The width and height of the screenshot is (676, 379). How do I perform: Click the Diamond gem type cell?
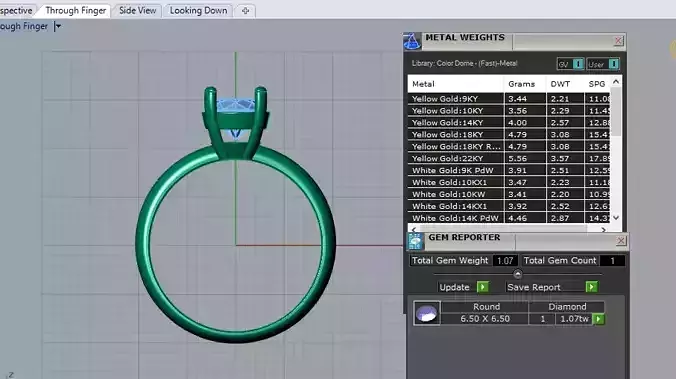pos(567,307)
